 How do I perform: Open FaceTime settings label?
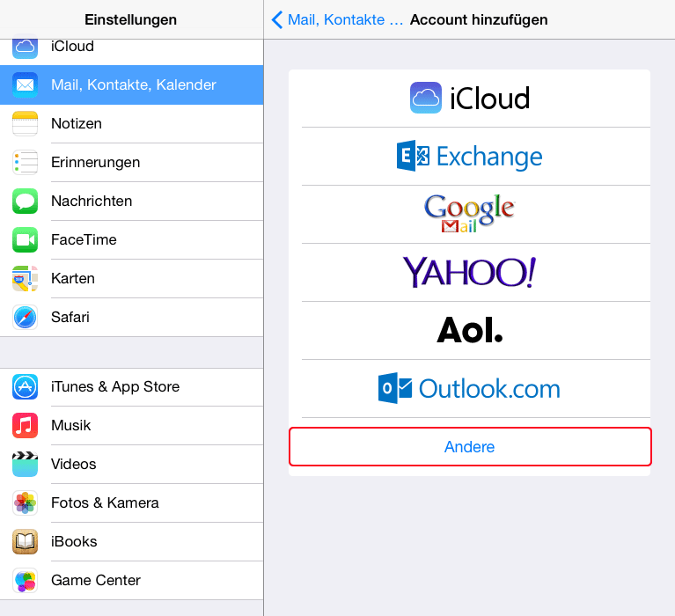click(84, 239)
